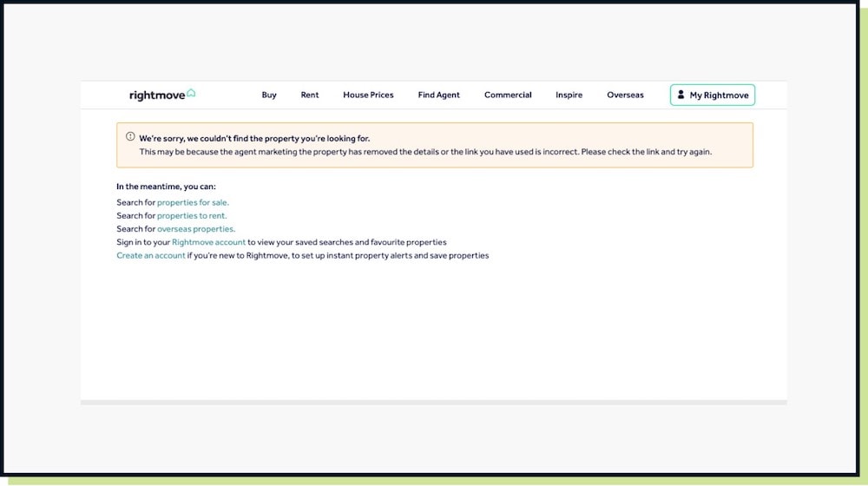
Task: Open the Rent menu
Action: point(310,95)
